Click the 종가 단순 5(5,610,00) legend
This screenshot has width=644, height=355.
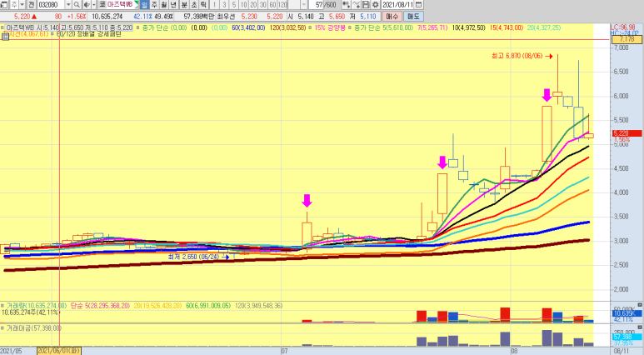tap(382, 28)
